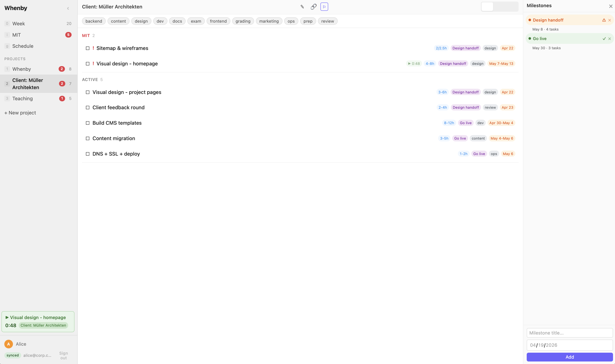Click Alice's avatar at the bottom left
615x364 pixels.
(8, 344)
